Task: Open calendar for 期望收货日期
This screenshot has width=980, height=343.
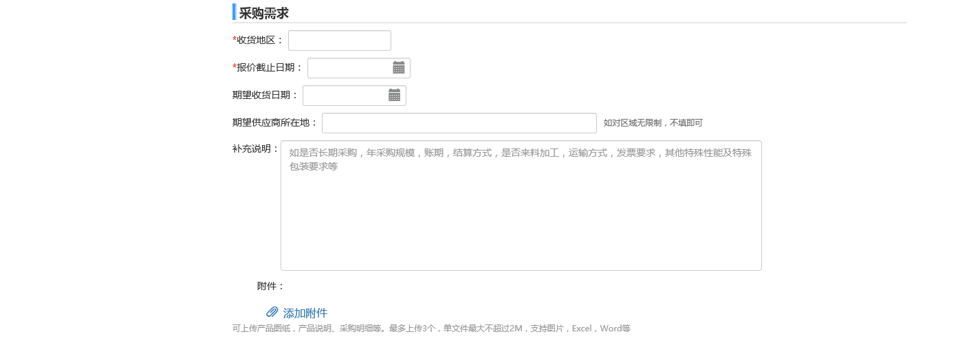Action: [x=394, y=95]
